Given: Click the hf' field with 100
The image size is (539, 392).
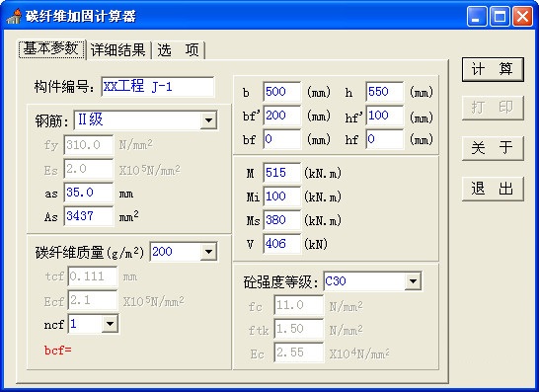Looking at the screenshot, I should click(385, 116).
